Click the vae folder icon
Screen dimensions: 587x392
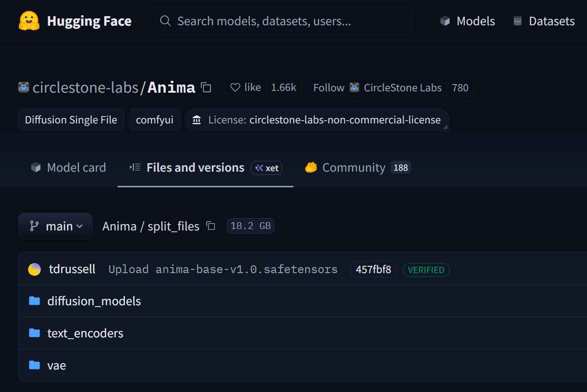[x=34, y=365]
